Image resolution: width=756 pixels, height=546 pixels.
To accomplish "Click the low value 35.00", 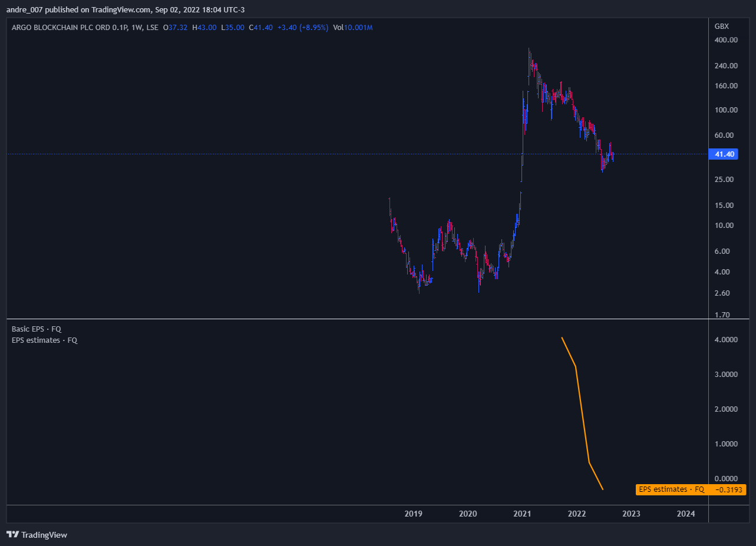I will click(x=235, y=28).
